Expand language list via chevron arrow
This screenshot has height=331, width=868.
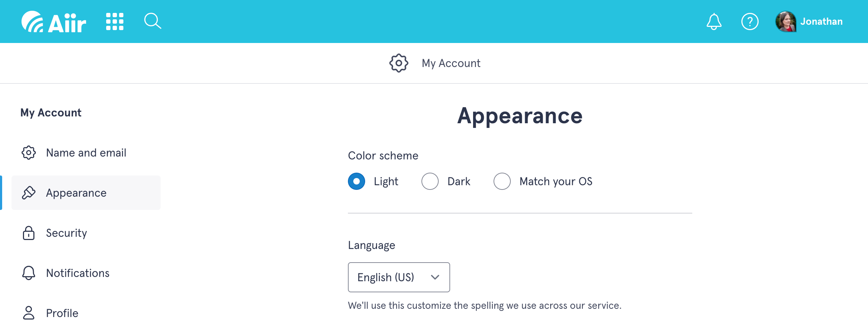point(435,277)
